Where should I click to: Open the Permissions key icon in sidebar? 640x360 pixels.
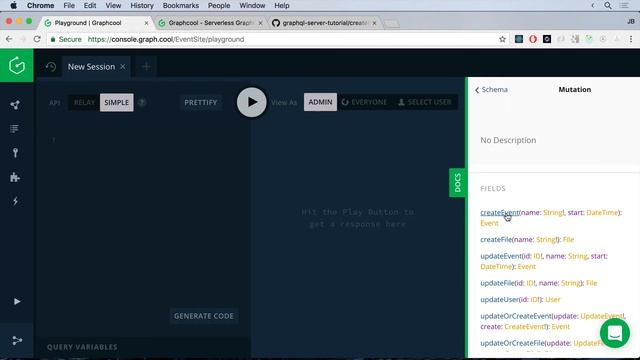click(x=15, y=153)
